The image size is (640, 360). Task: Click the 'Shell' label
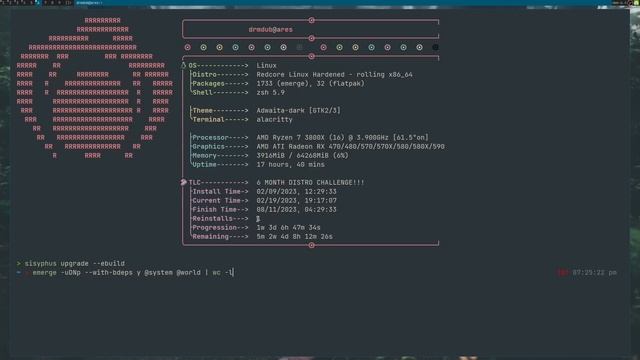point(202,92)
